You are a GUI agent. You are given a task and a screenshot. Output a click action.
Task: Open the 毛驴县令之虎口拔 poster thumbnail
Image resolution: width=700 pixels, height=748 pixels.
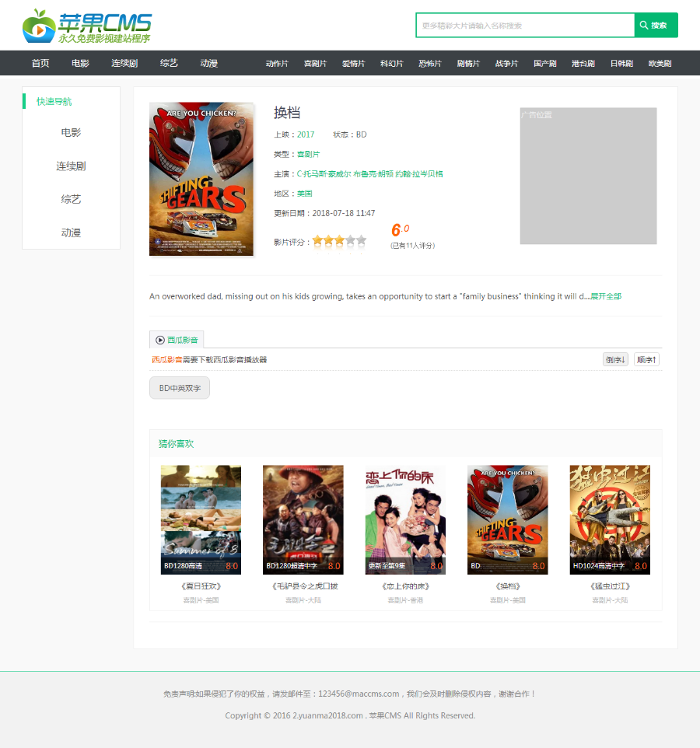tap(303, 519)
